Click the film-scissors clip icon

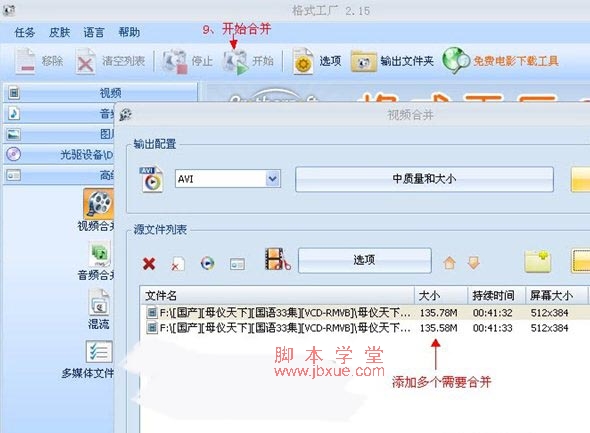click(x=278, y=260)
